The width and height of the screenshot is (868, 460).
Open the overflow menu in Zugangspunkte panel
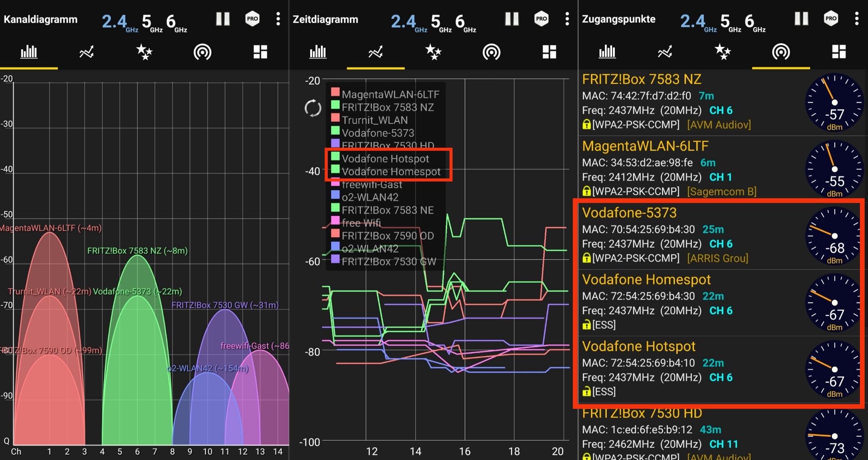click(856, 19)
